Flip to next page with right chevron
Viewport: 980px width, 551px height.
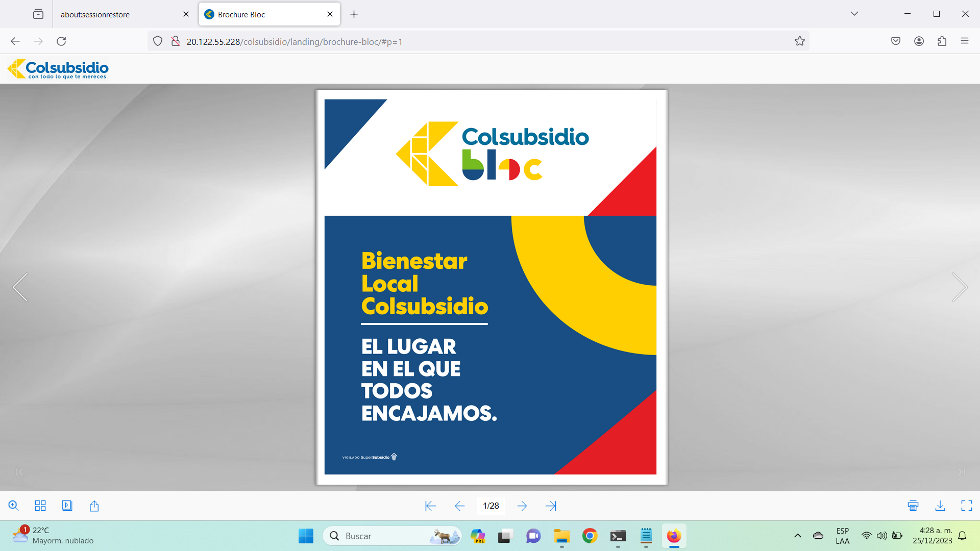pos(960,287)
